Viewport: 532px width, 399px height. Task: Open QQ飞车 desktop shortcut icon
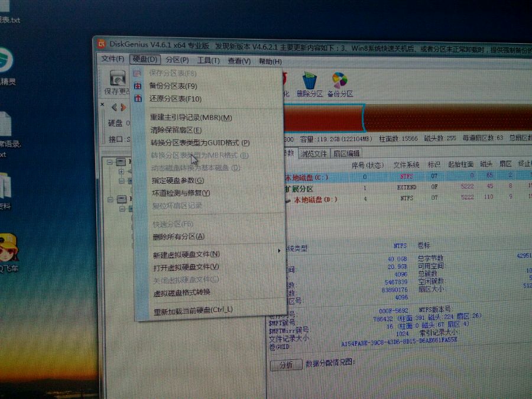click(8, 247)
